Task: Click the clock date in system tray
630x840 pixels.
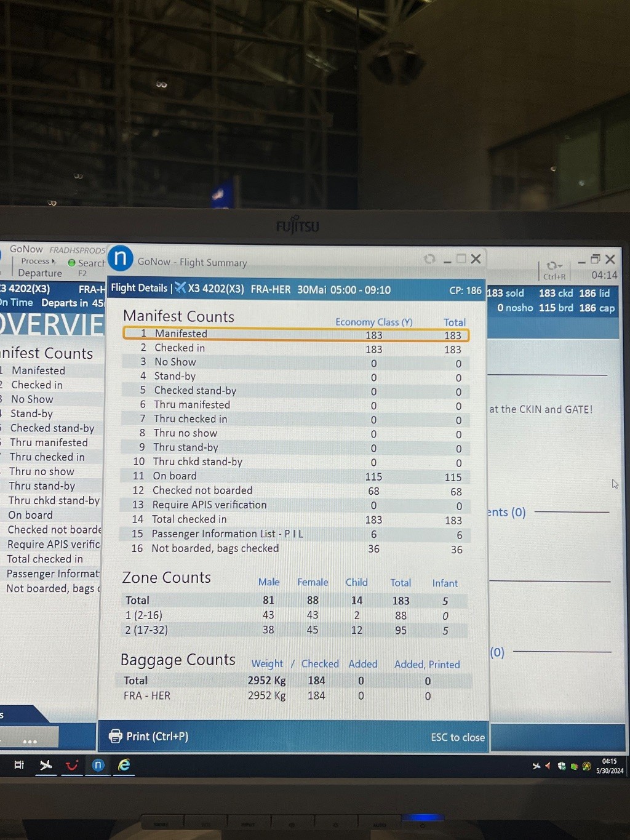Action: (609, 766)
